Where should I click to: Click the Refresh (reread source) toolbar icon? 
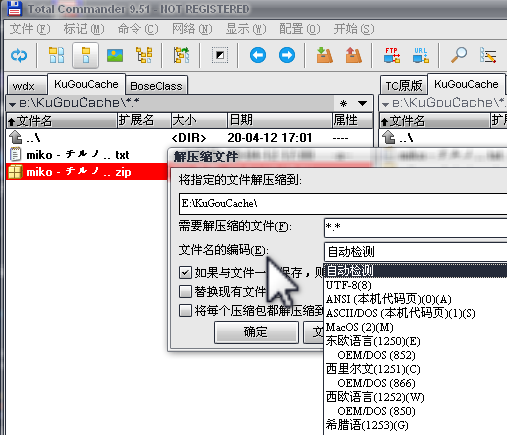[x=19, y=55]
